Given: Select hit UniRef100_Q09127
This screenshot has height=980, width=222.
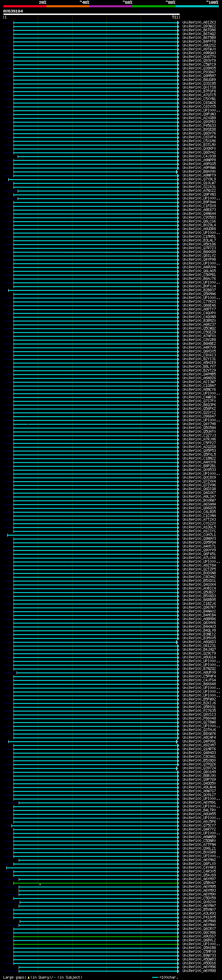Looking at the screenshot, I should 199,795.
